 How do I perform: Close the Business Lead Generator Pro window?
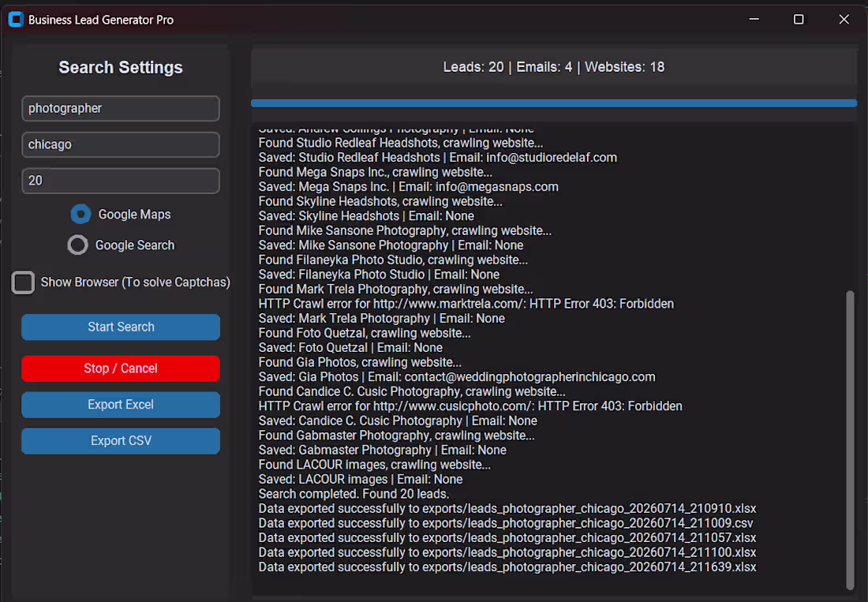844,20
